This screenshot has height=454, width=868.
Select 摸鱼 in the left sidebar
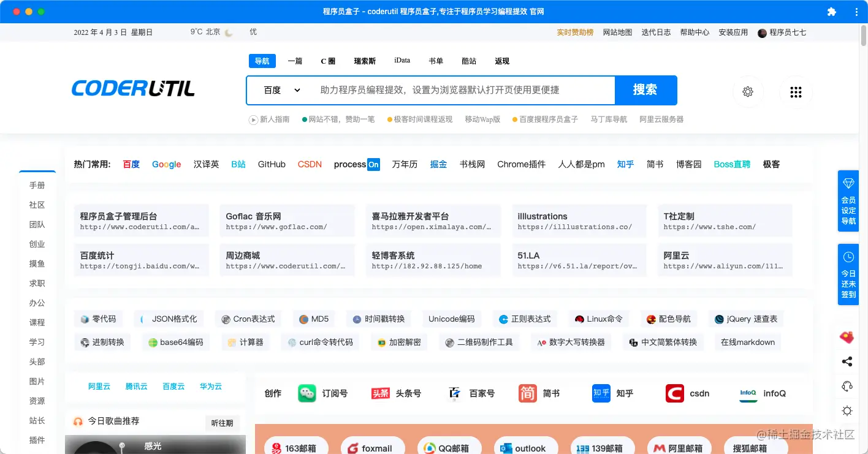click(x=37, y=264)
